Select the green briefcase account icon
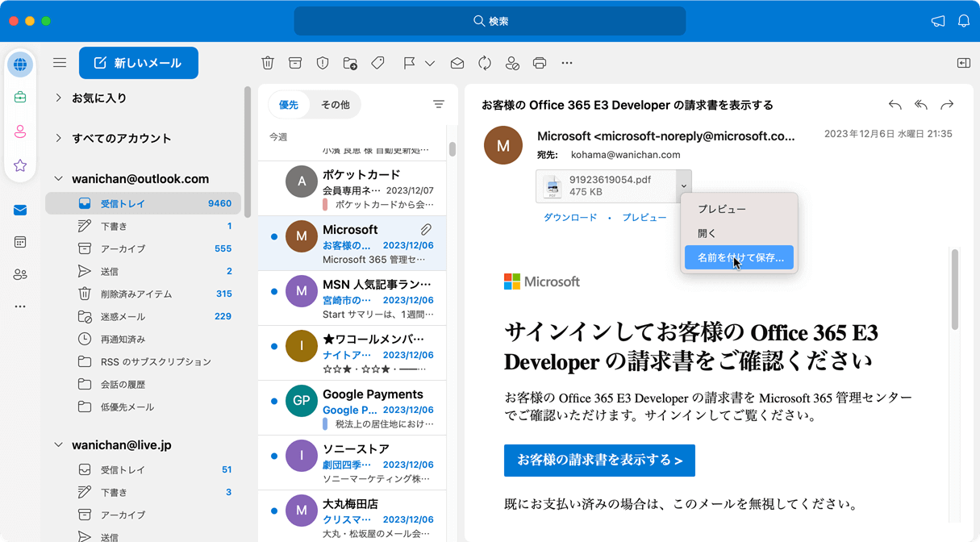This screenshot has width=980, height=542. tap(20, 98)
